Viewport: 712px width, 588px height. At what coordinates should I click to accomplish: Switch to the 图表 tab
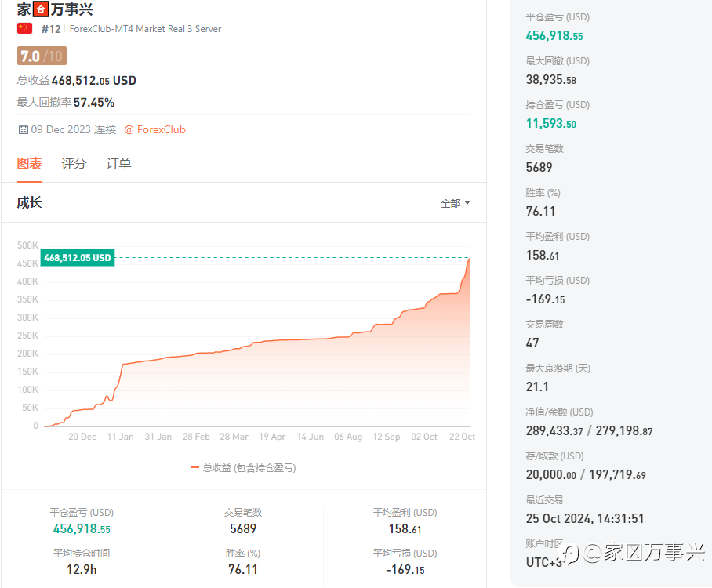[30, 163]
